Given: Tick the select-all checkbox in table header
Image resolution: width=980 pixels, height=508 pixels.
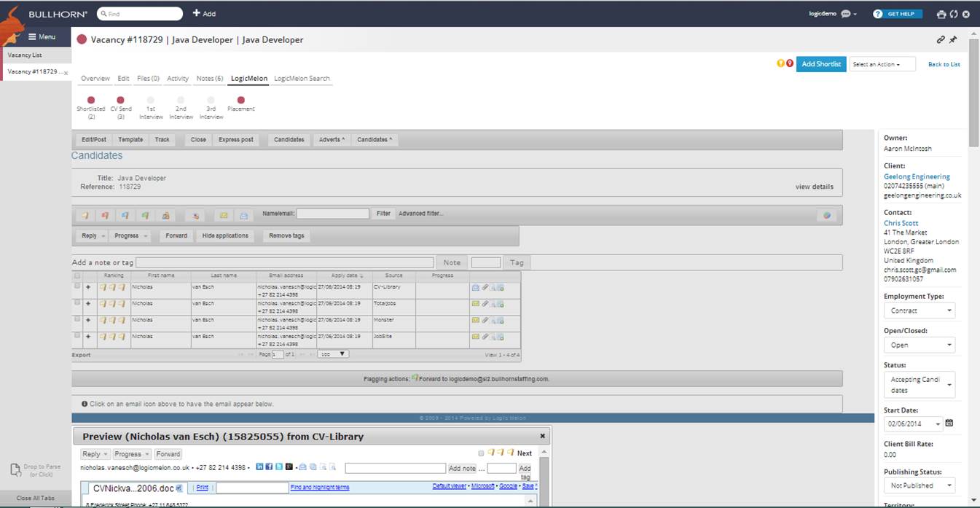Looking at the screenshot, I should pos(77,276).
